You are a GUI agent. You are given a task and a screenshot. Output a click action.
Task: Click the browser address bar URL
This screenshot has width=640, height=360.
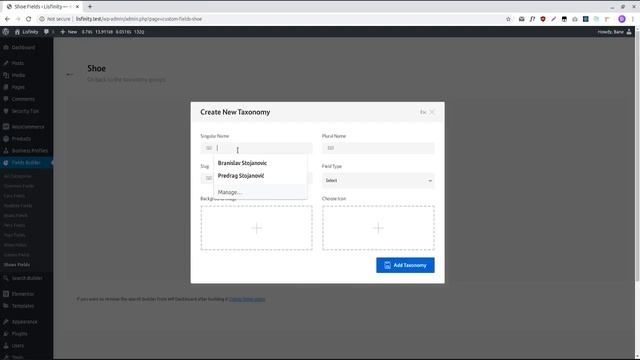(x=138, y=19)
